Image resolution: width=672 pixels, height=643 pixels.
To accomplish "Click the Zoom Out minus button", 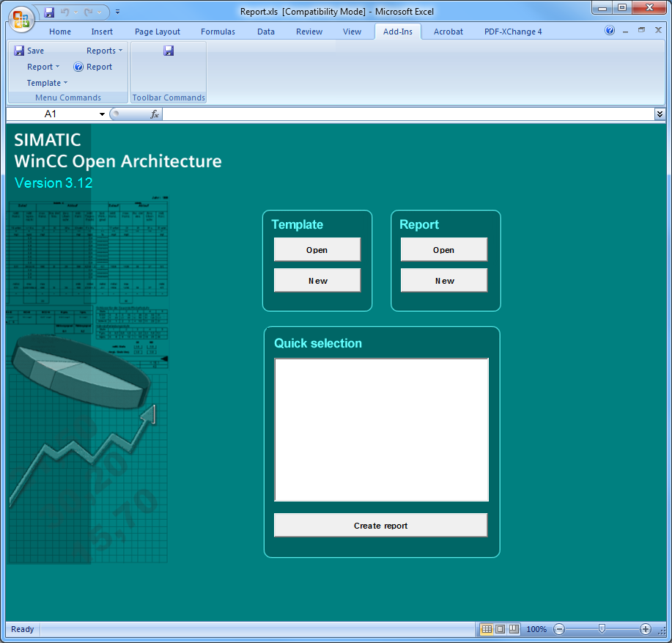I will click(x=559, y=629).
